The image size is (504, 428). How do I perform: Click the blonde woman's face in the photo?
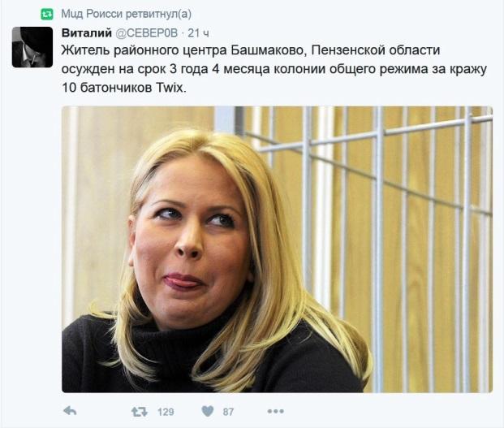188,244
